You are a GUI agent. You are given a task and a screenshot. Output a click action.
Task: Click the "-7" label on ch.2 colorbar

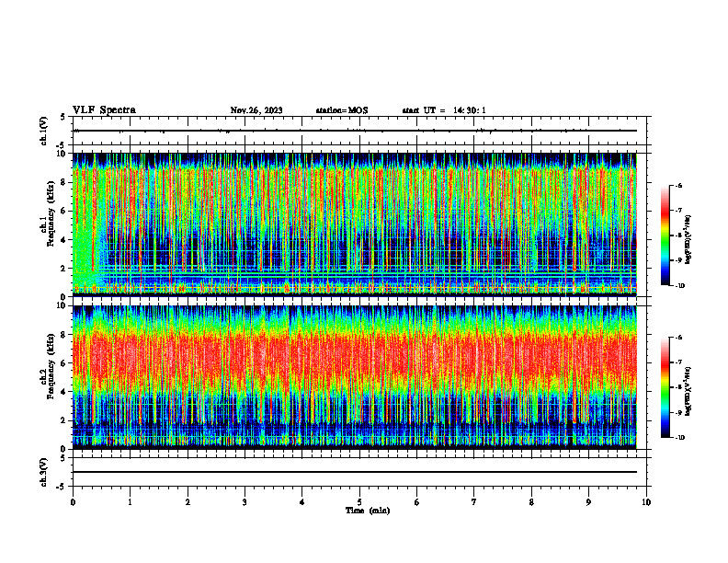click(x=678, y=362)
